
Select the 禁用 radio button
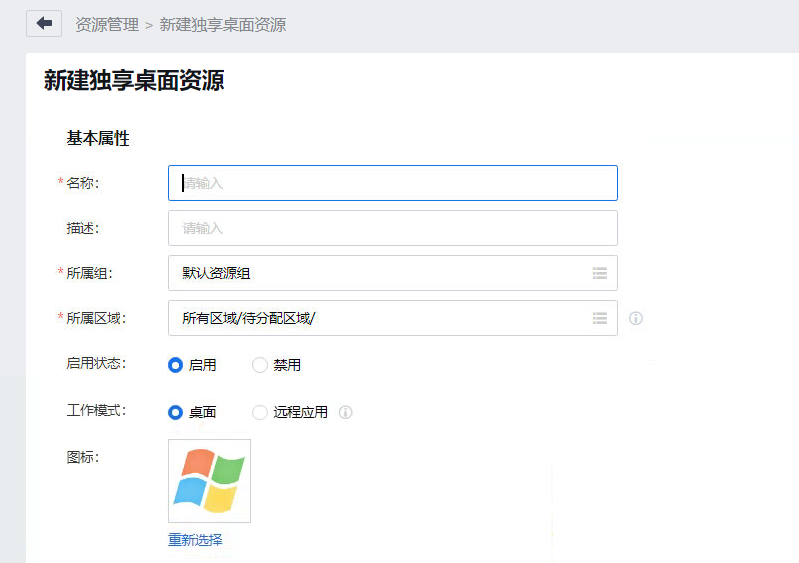tap(260, 365)
